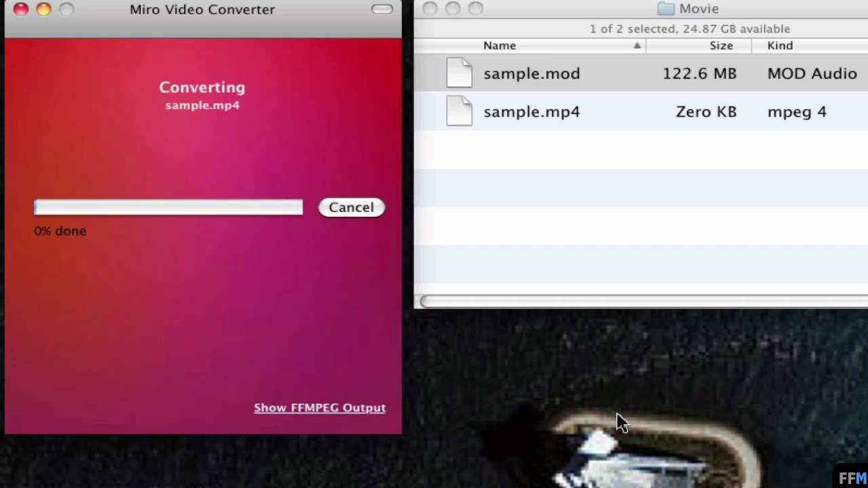Screen dimensions: 868x488
Task: Click the sample.mp4 label under Converting
Action: pyautogui.click(x=202, y=105)
